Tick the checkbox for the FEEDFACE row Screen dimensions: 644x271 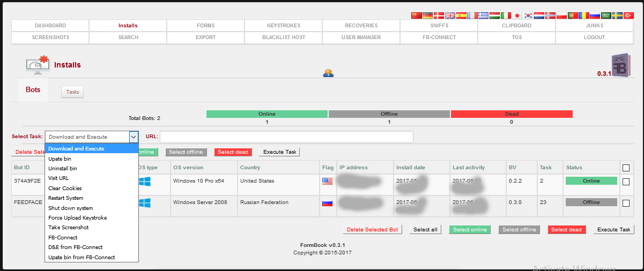[x=626, y=203]
